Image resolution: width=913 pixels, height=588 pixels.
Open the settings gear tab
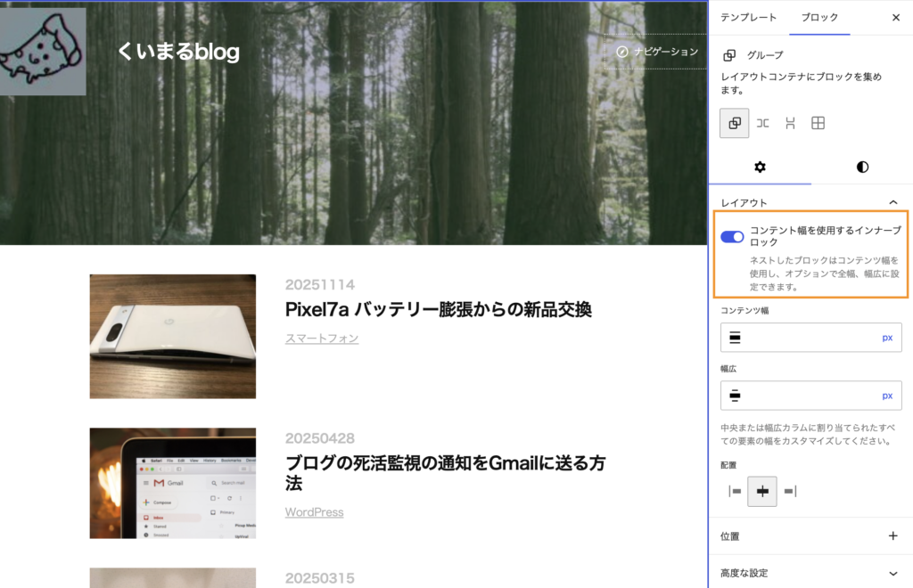[x=760, y=167]
